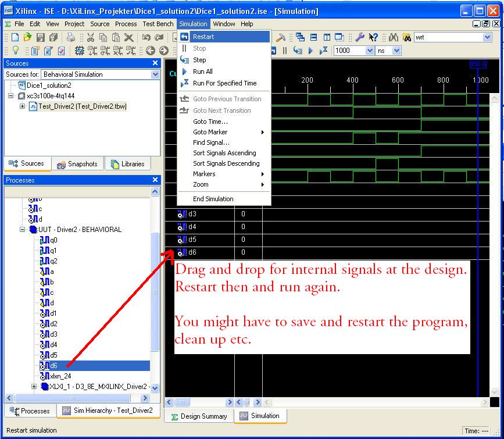Switch to the Design Summary tab
Screen dimensions: 504x439
[x=199, y=416]
